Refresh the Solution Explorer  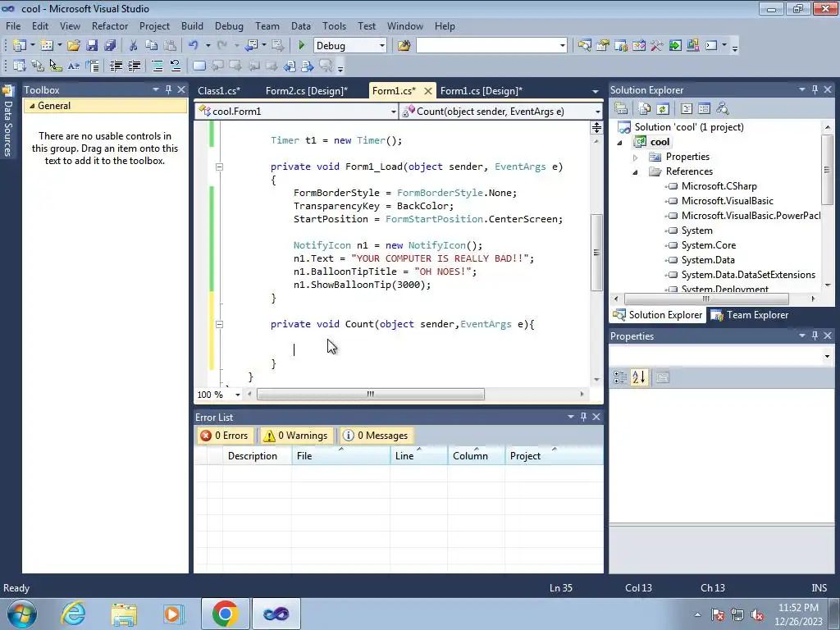pos(663,109)
